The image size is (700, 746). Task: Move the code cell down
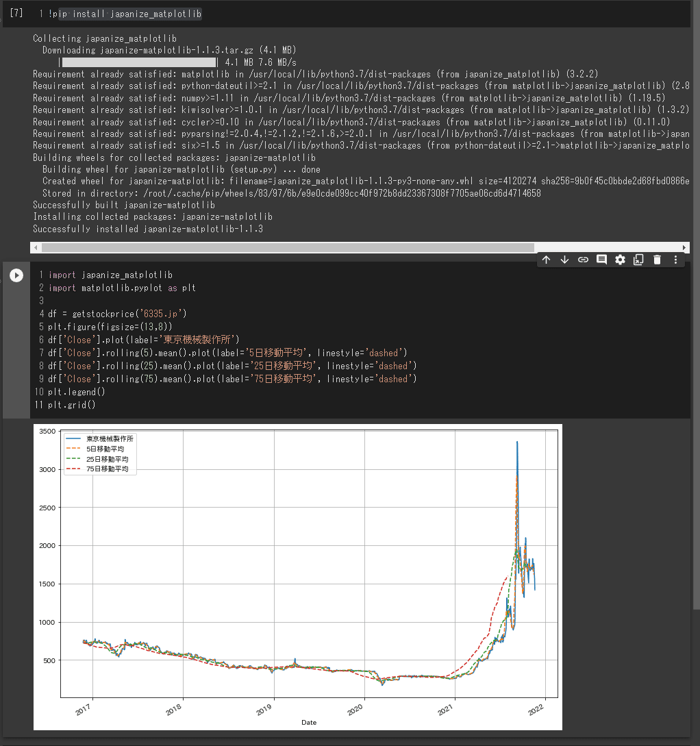tap(564, 260)
